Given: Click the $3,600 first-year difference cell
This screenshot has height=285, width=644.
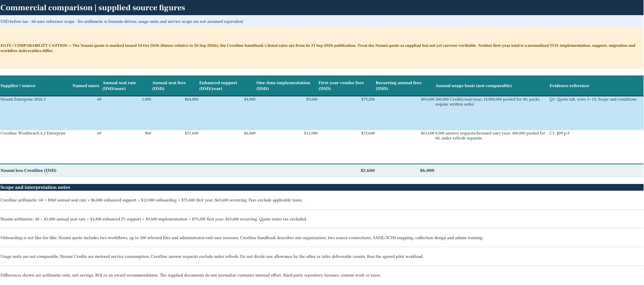Looking at the screenshot, I should (346, 170).
